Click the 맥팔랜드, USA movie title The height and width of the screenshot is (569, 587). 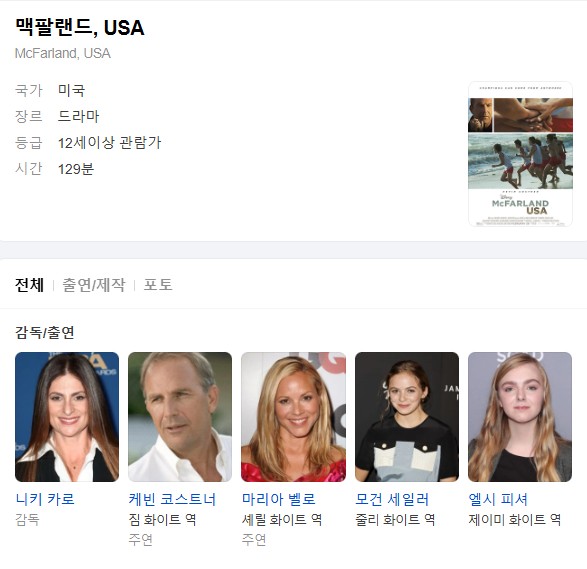(80, 28)
